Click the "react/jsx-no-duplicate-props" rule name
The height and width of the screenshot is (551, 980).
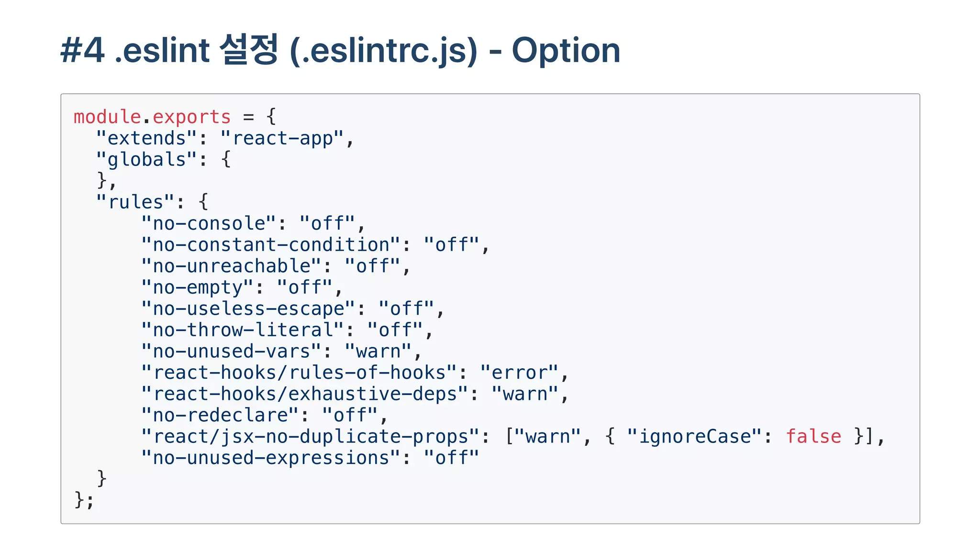click(311, 437)
